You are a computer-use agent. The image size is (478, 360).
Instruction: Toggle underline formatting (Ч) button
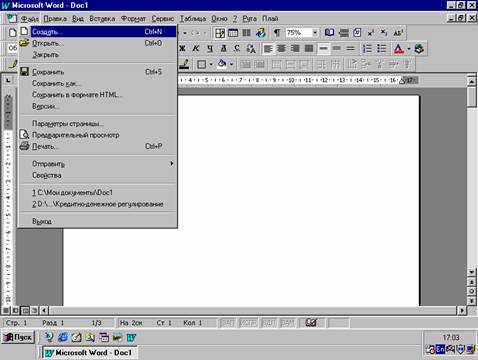pos(210,49)
